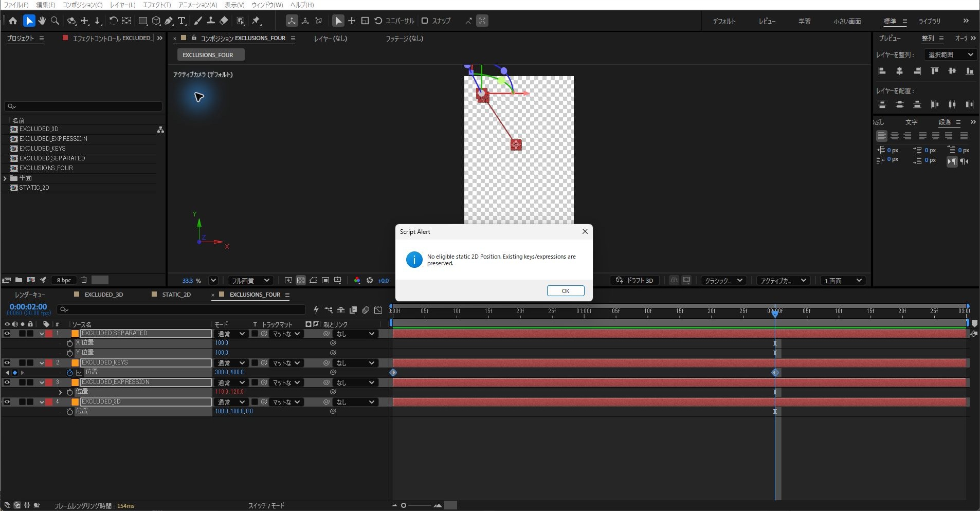
Task: Hide the EXCLUDED_SEPARATED layer with eye toggle
Action: pyautogui.click(x=7, y=334)
